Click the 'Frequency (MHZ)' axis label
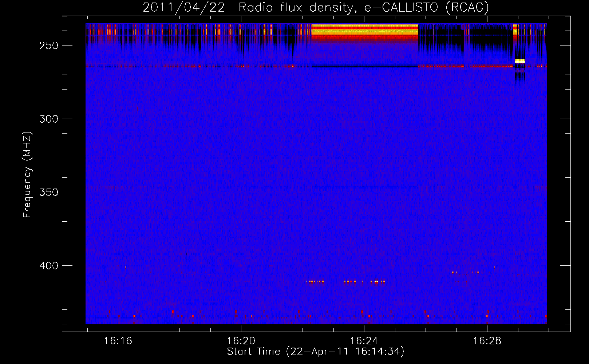The width and height of the screenshot is (589, 364). pos(27,175)
